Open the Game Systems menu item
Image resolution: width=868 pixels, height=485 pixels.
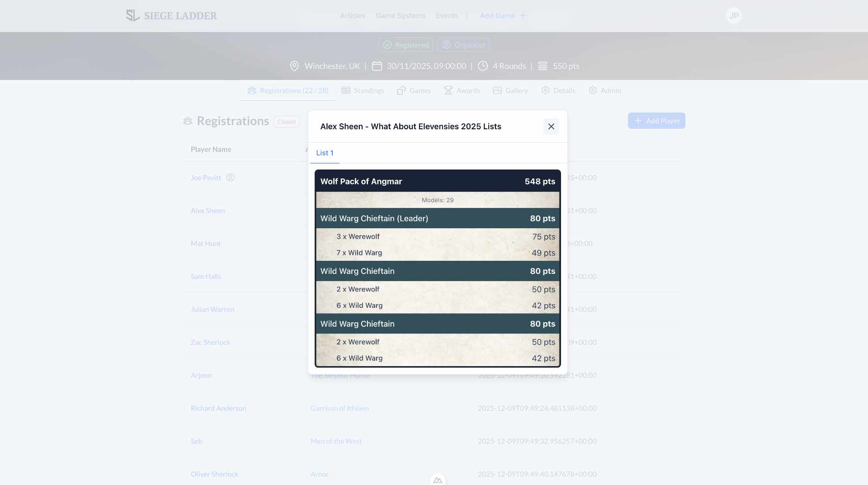[x=400, y=15]
